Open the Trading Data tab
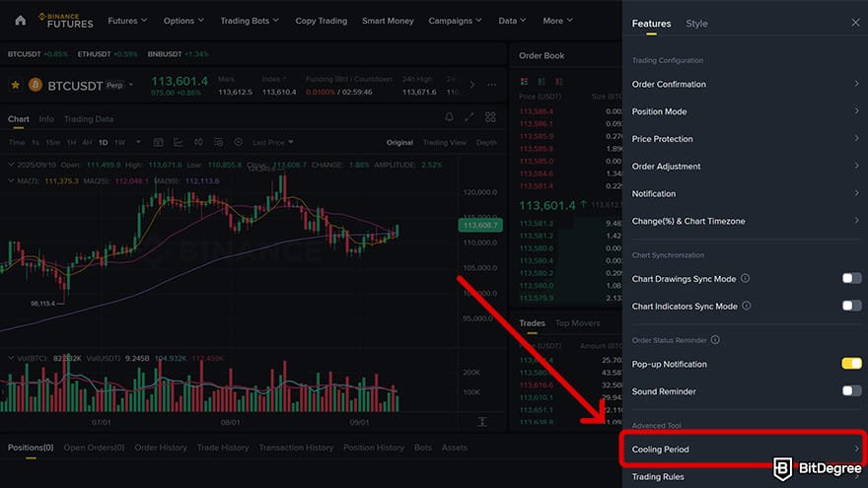The width and height of the screenshot is (868, 488). pos(89,119)
